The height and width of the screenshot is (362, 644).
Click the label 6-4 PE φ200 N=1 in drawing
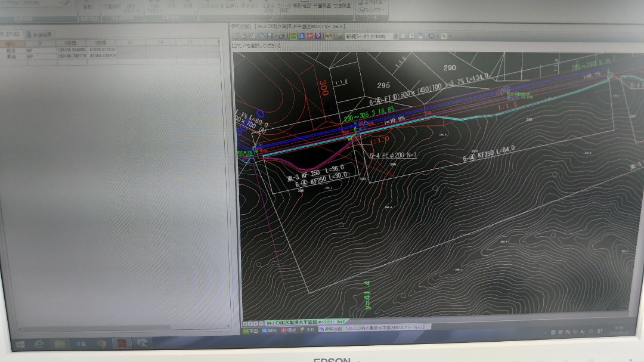[x=393, y=155]
